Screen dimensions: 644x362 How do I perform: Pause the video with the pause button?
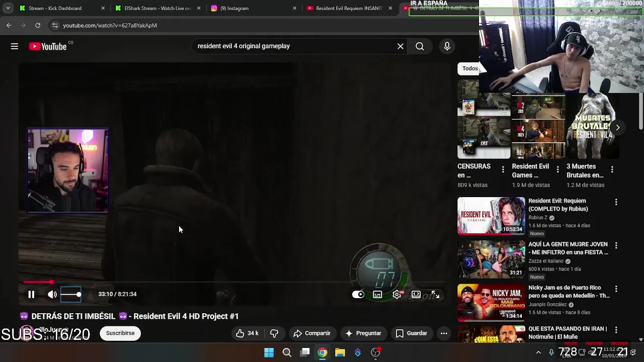[x=31, y=295]
